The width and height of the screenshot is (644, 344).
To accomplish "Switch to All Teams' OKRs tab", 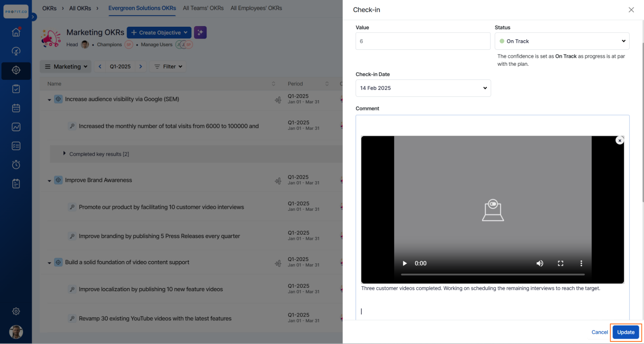I will tap(203, 8).
